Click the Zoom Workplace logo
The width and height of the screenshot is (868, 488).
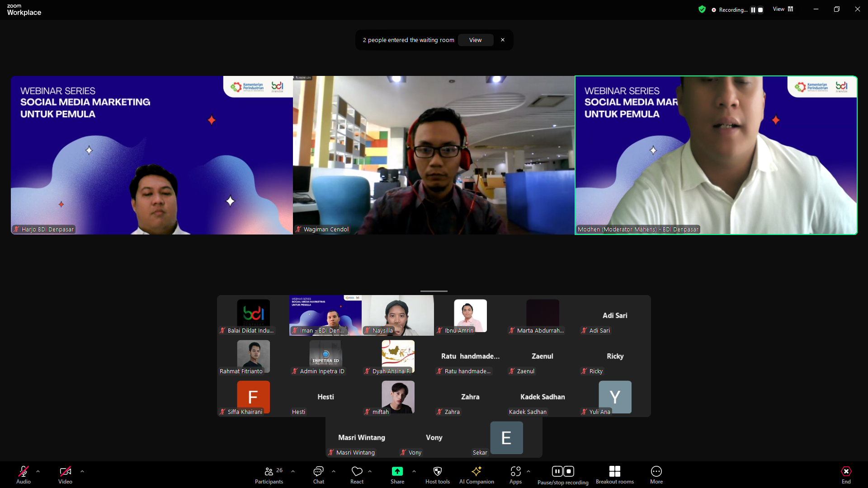point(24,9)
